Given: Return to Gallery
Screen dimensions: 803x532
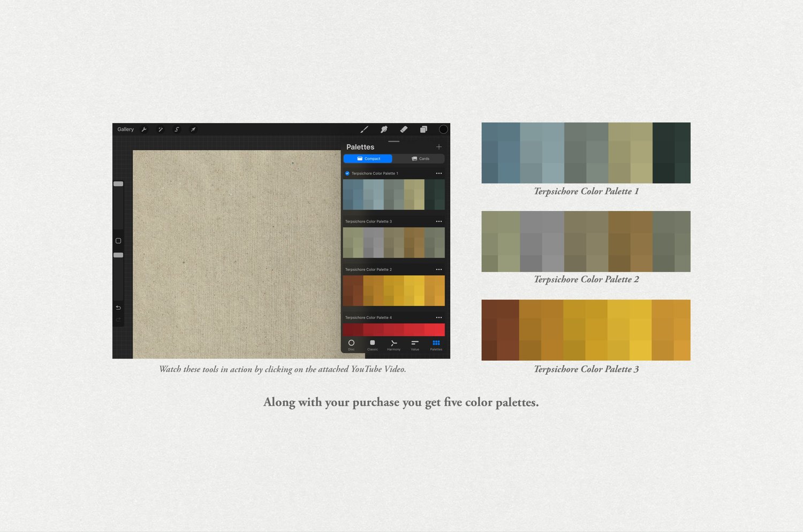Looking at the screenshot, I should (x=126, y=130).
